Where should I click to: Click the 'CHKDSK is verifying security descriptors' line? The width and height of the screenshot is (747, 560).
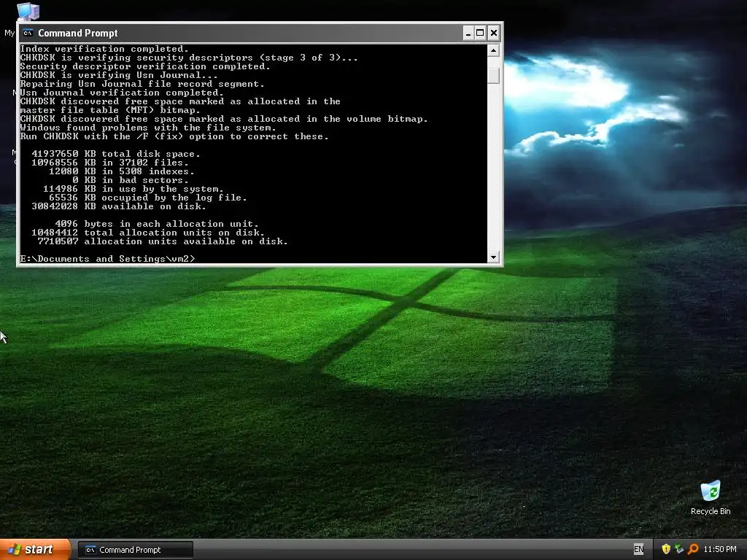click(x=189, y=57)
